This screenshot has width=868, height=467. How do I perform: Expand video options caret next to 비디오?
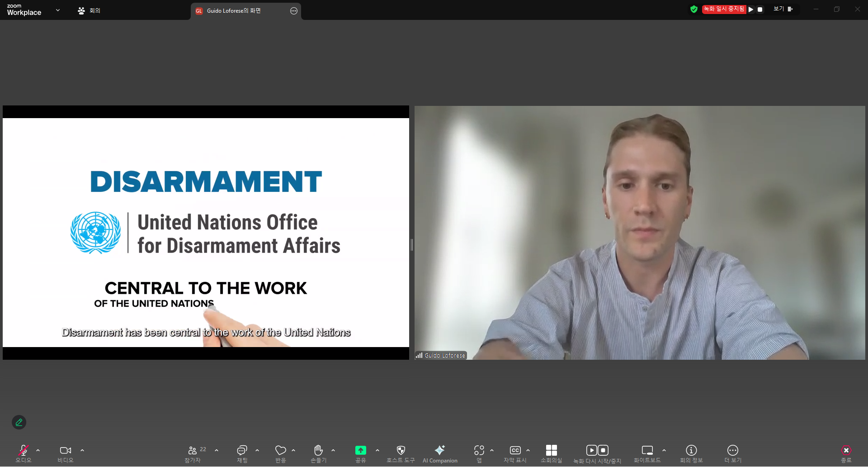[82, 451]
